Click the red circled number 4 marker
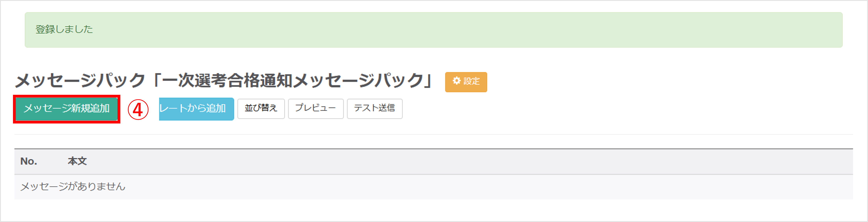The image size is (868, 222). pyautogui.click(x=138, y=109)
